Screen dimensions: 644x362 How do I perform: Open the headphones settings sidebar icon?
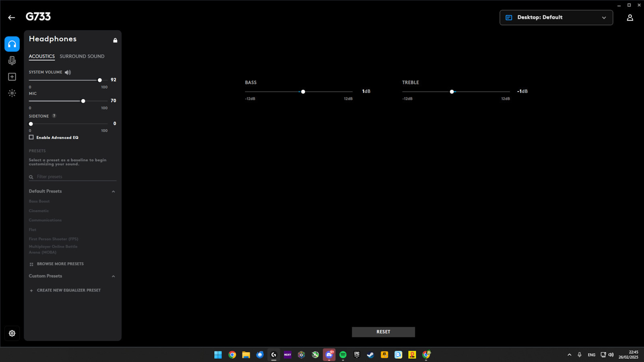tap(12, 44)
